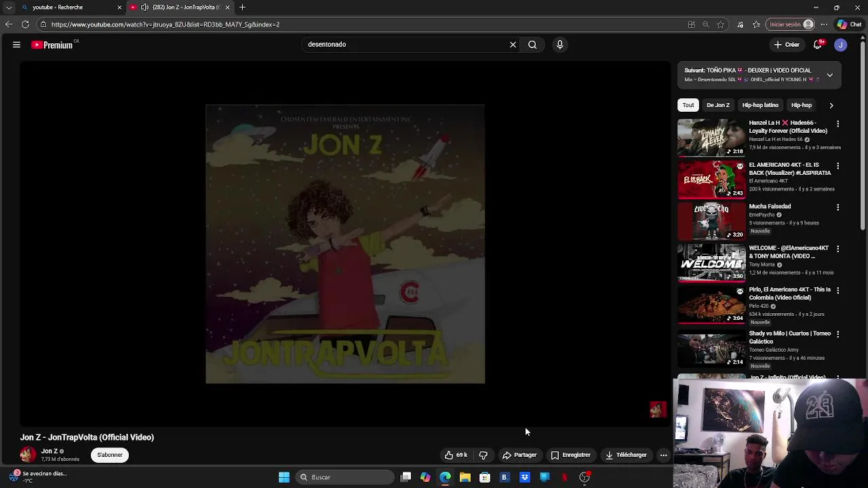The height and width of the screenshot is (488, 868).
Task: Close the Jon Z - JonTrapVolta tab
Action: coord(227,7)
